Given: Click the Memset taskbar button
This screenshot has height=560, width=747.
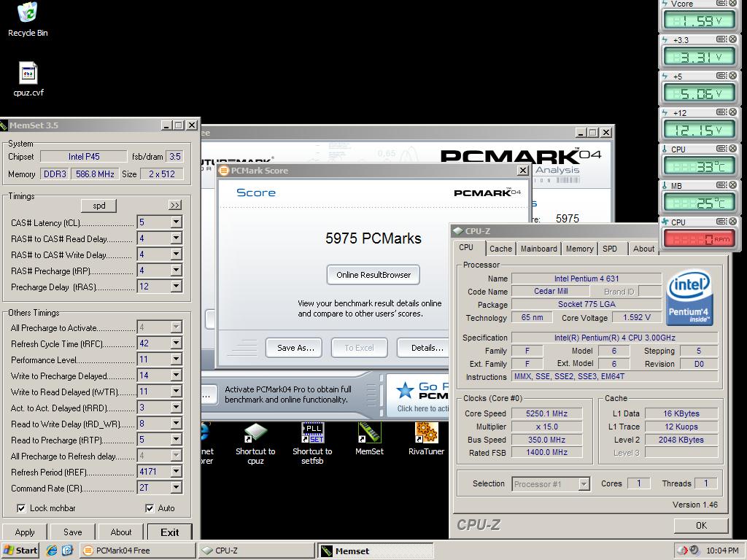Looking at the screenshot, I should pyautogui.click(x=376, y=551).
